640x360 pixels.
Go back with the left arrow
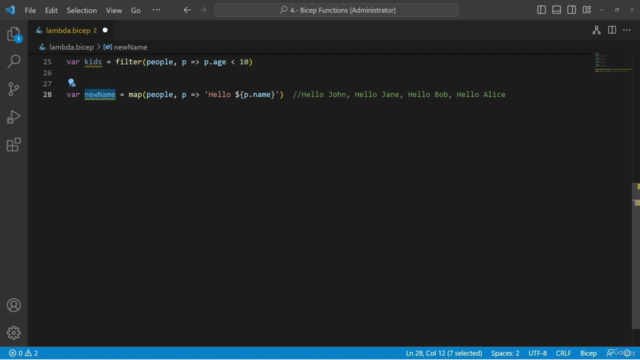(x=187, y=10)
